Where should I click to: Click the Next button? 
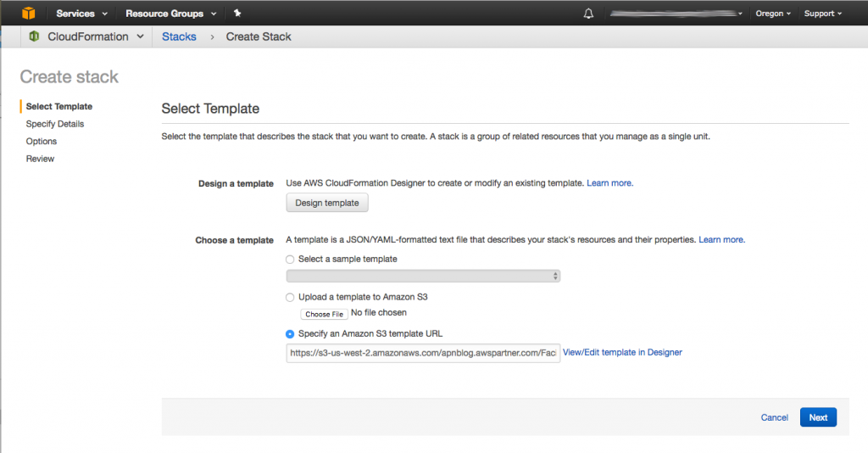click(818, 417)
